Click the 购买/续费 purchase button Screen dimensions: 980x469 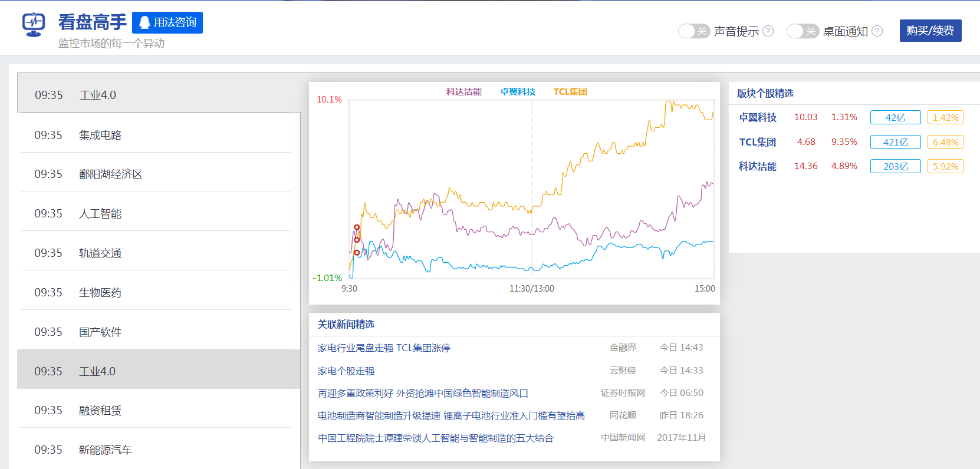pyautogui.click(x=930, y=31)
